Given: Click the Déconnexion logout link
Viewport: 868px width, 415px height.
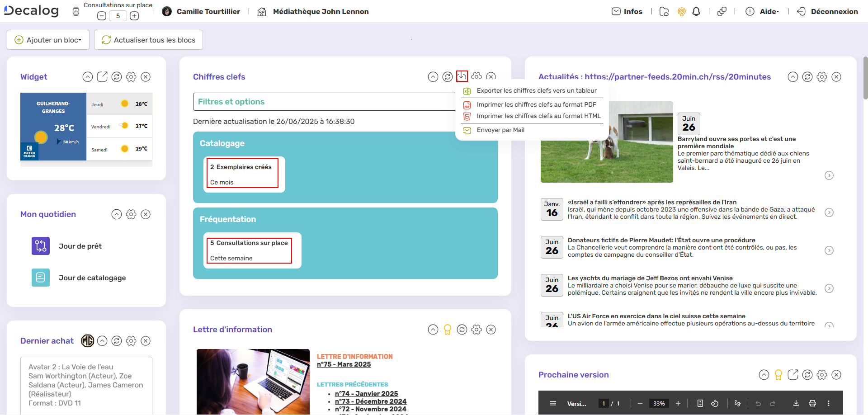Looking at the screenshot, I should pyautogui.click(x=834, y=12).
